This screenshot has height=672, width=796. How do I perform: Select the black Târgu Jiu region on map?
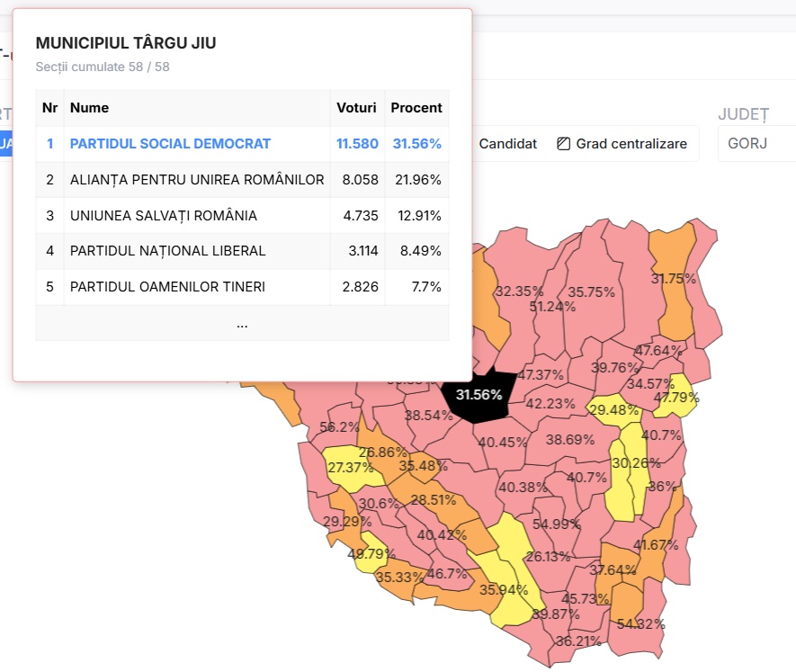(478, 396)
